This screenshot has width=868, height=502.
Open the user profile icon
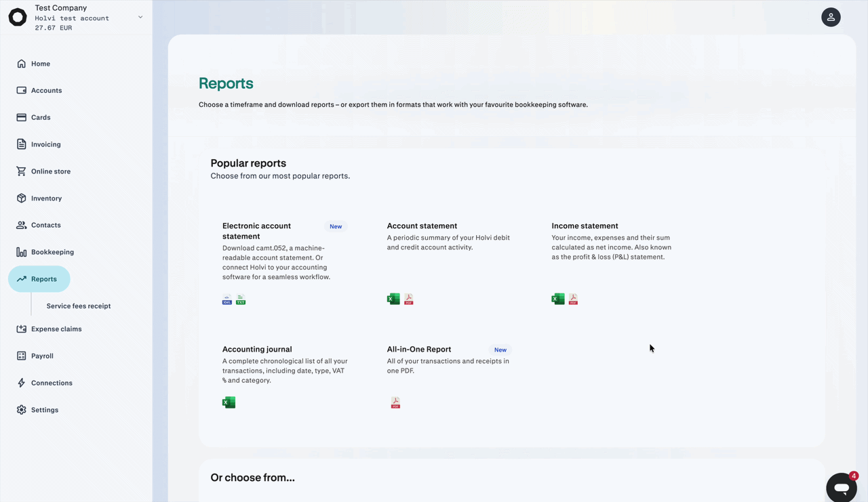tap(831, 17)
